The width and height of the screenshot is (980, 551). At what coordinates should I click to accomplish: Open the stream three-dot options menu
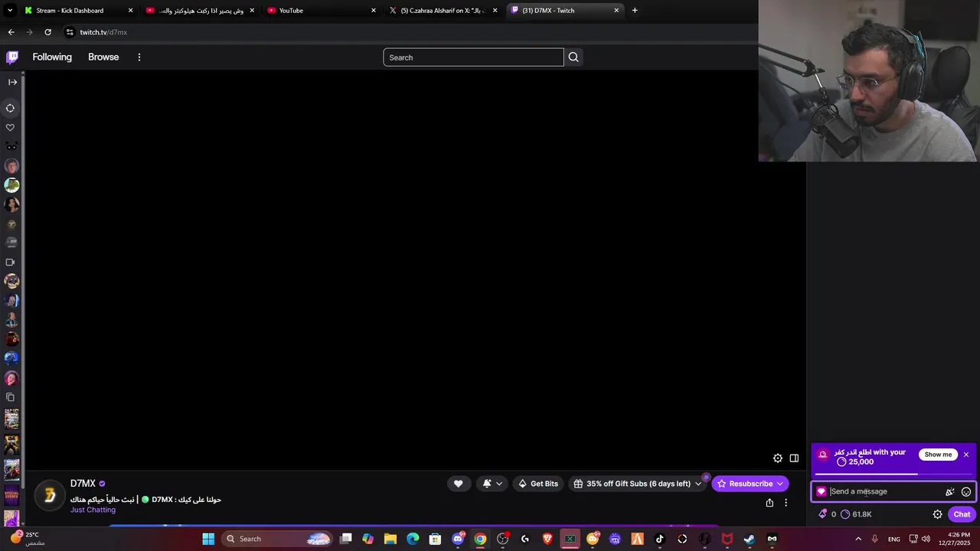pyautogui.click(x=786, y=503)
